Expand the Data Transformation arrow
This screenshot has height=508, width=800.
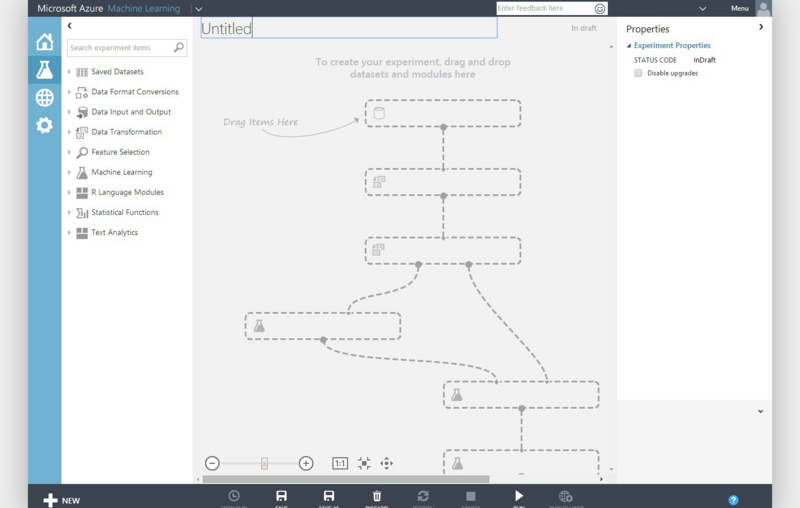pyautogui.click(x=69, y=132)
